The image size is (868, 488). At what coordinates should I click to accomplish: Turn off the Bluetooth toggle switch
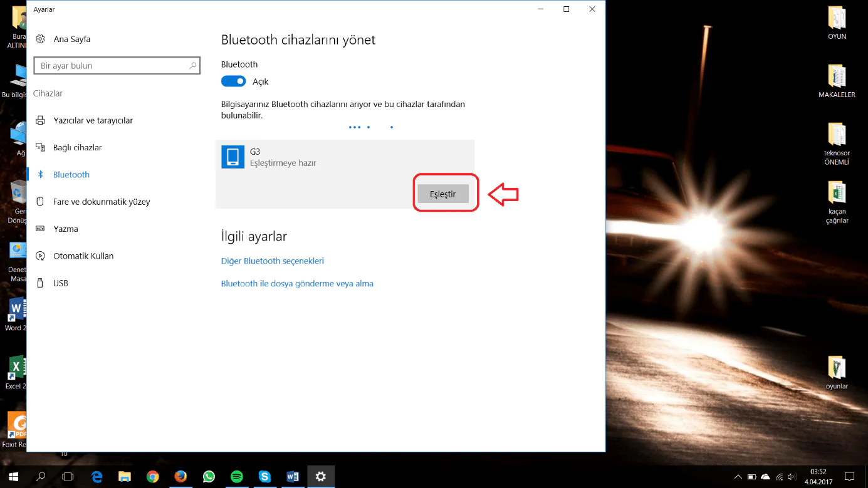[234, 81]
